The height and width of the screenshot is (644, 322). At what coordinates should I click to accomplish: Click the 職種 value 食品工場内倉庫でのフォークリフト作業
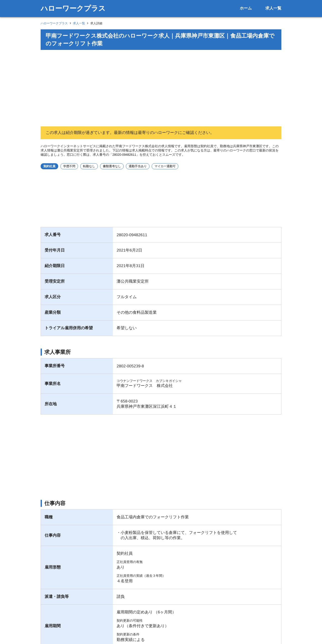point(153,517)
